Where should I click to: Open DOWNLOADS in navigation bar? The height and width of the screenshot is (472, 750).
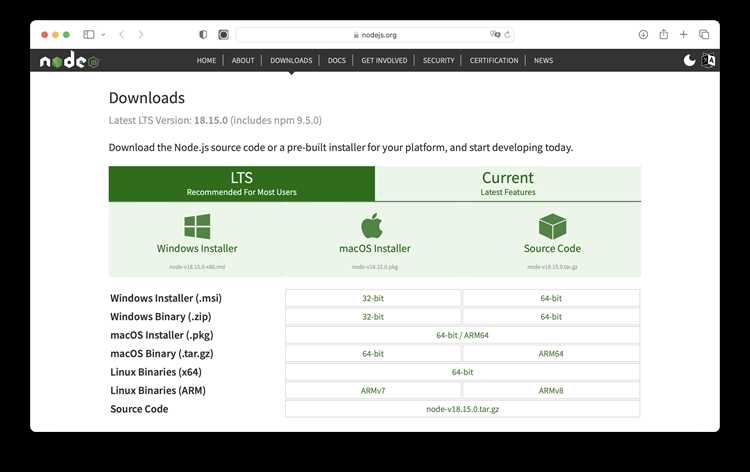pos(291,61)
